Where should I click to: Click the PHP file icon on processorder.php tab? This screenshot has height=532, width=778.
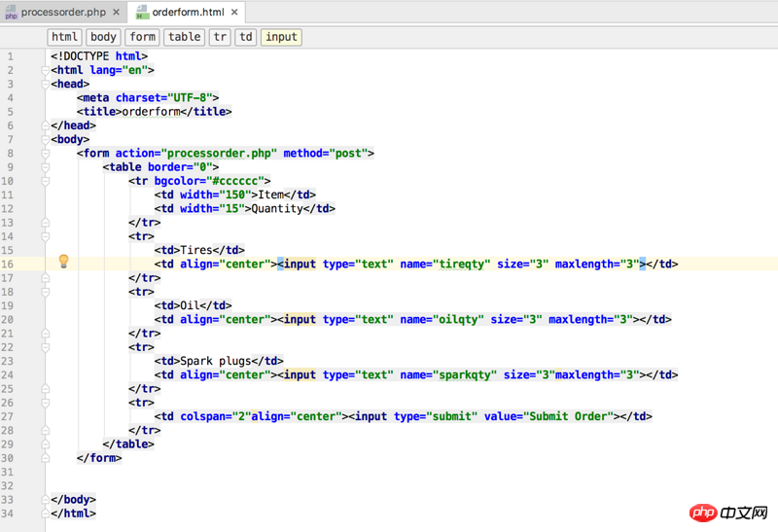point(11,13)
